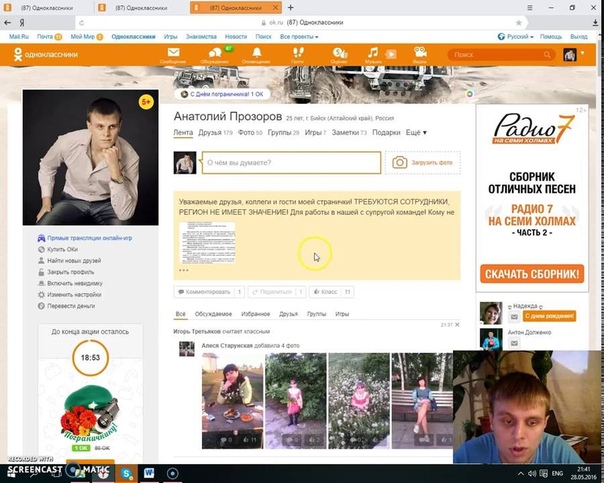Click mail icon next to Надежда
Image resolution: width=604 pixels, height=483 pixels.
coord(514,317)
